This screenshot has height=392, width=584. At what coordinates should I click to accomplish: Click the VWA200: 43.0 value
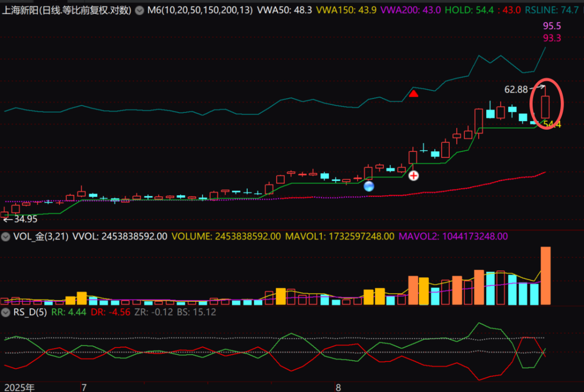(410, 10)
